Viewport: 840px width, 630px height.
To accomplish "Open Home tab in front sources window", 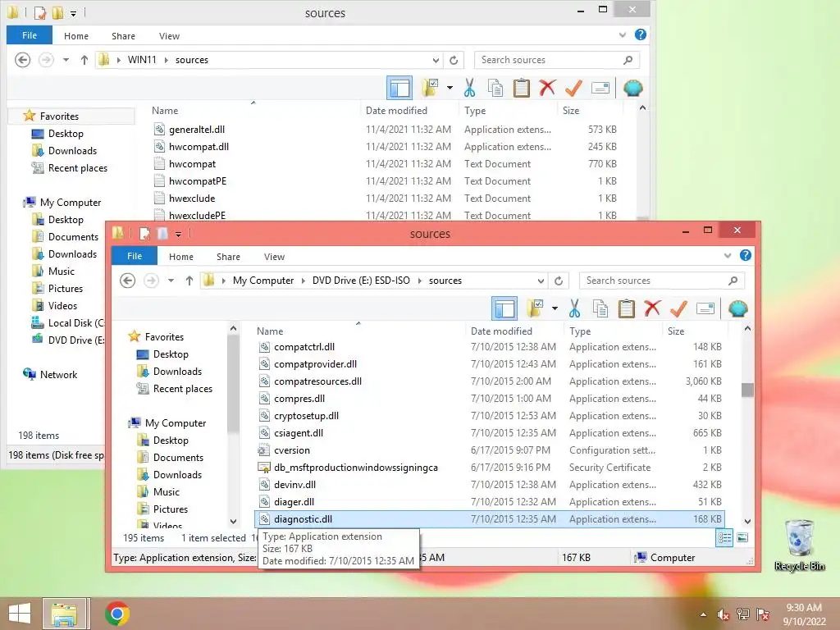I will [181, 257].
